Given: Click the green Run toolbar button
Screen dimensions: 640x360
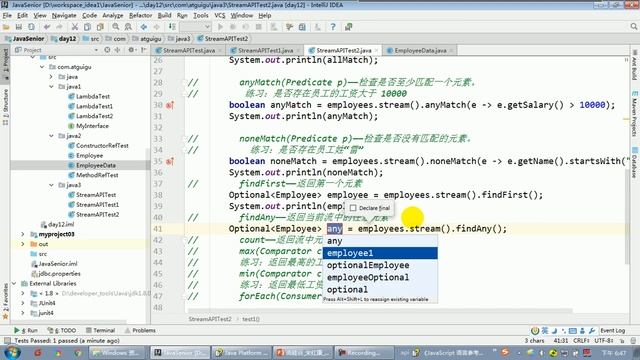Looking at the screenshot, I should pyautogui.click(x=220, y=27).
